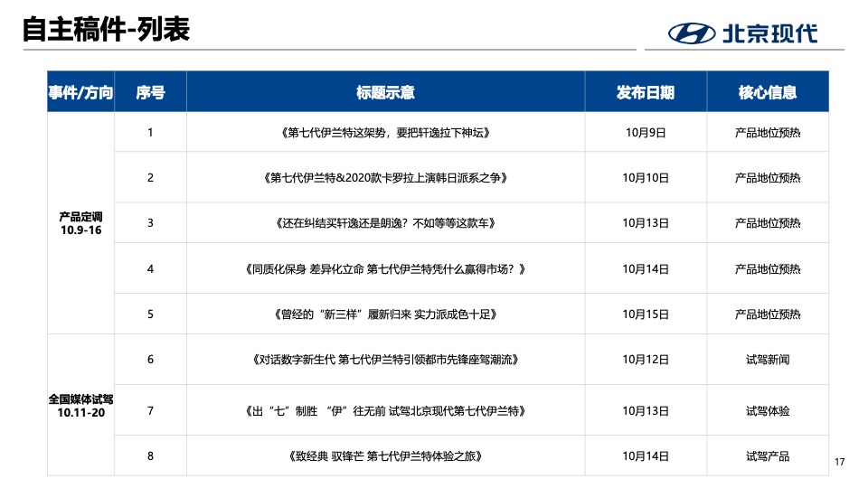Click 产品地位预热 in row 5
Image resolution: width=868 pixels, height=488 pixels.
(x=768, y=314)
